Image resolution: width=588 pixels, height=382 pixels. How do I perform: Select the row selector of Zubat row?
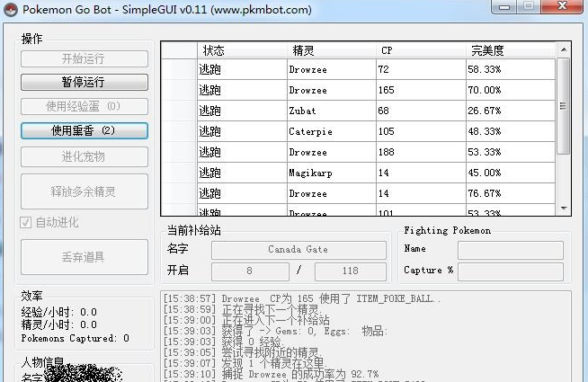coord(179,111)
